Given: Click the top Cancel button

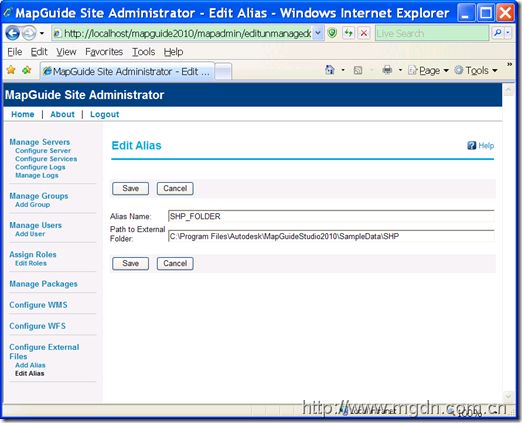Looking at the screenshot, I should [x=175, y=189].
